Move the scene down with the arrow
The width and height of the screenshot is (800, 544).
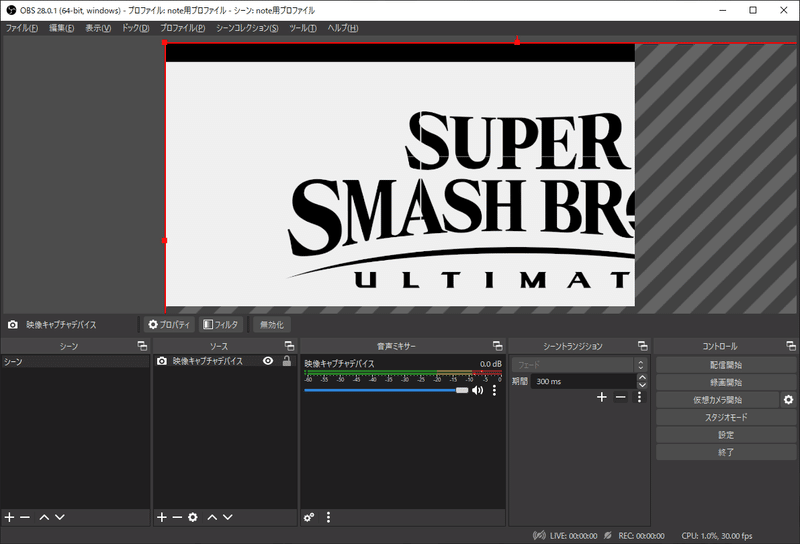pos(60,517)
